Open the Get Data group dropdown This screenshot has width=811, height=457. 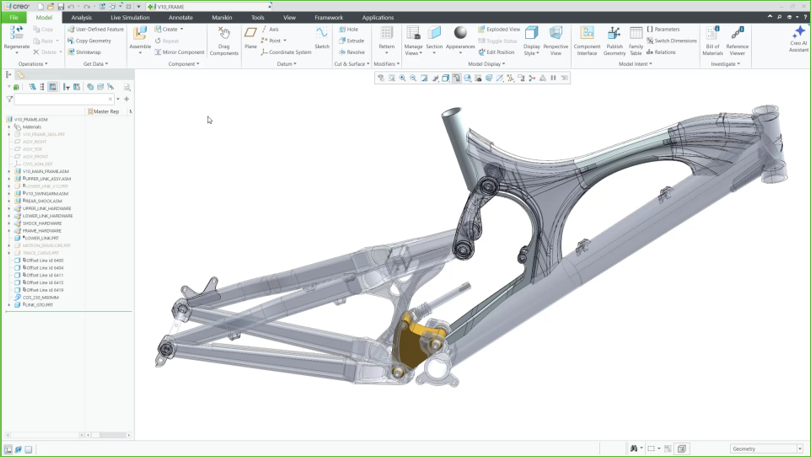click(x=96, y=64)
